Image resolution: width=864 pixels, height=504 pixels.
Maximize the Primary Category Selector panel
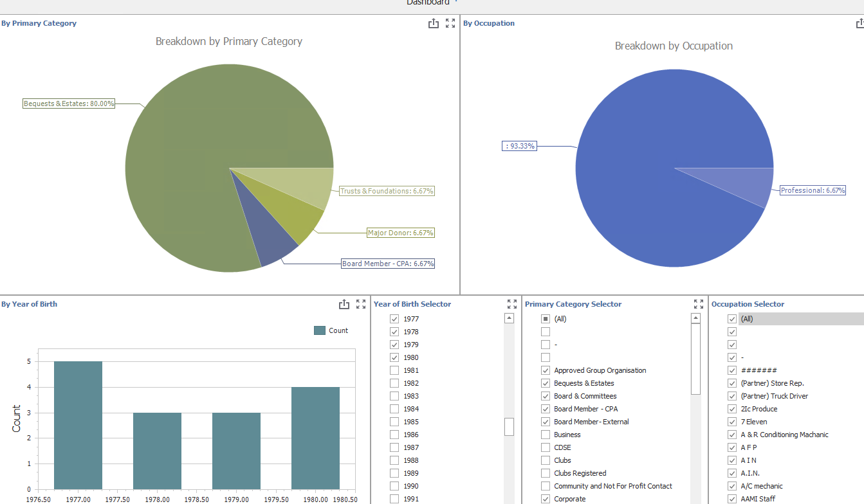tap(699, 304)
